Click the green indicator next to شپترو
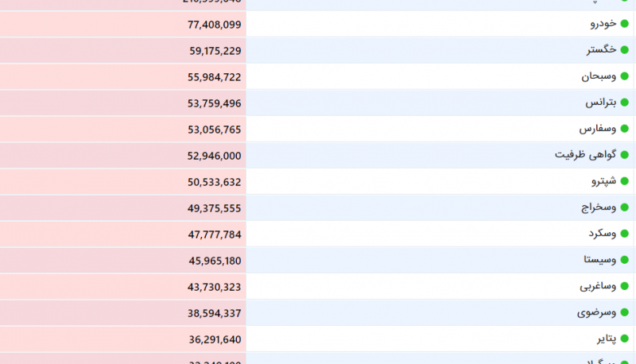636x364 pixels. (x=625, y=181)
